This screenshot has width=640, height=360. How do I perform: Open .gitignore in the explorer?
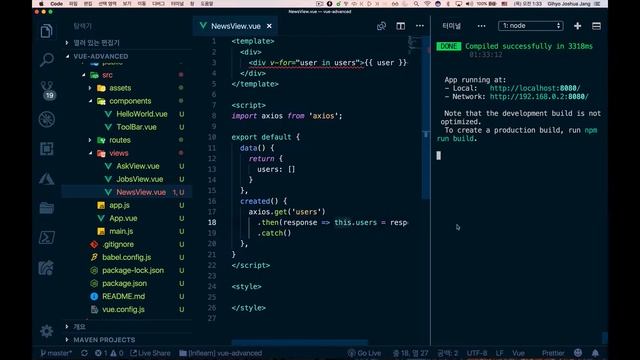[118, 244]
